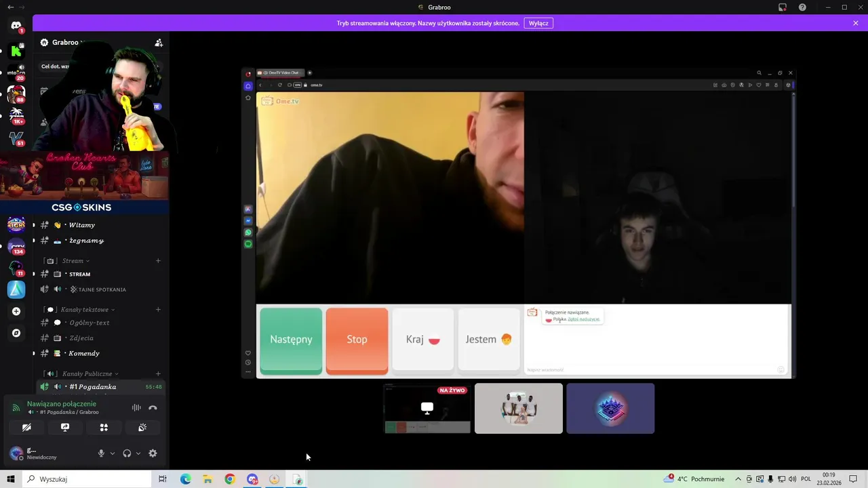Screen dimensions: 868x488
Task: Expand microphone input options arrow
Action: point(113,453)
